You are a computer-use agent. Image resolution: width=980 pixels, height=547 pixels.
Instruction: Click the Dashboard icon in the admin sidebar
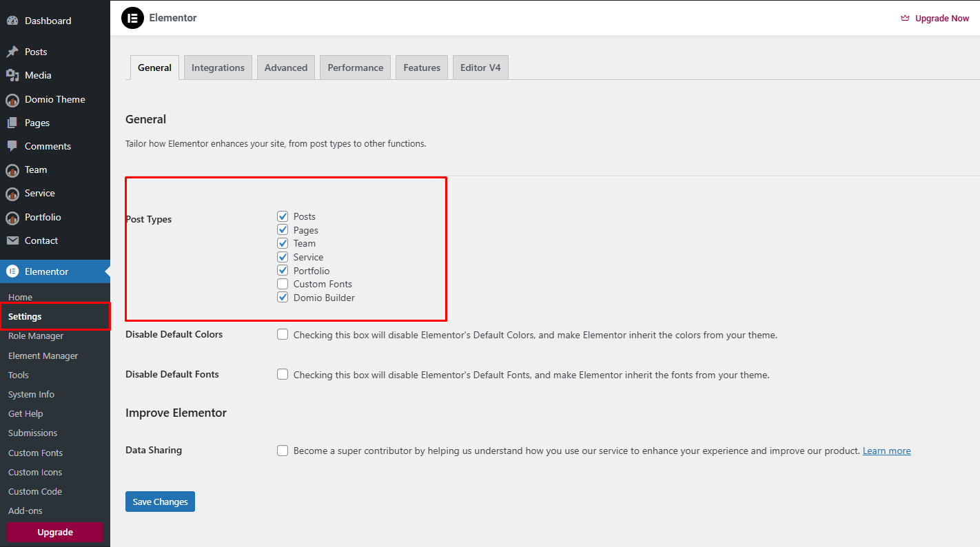pos(12,20)
